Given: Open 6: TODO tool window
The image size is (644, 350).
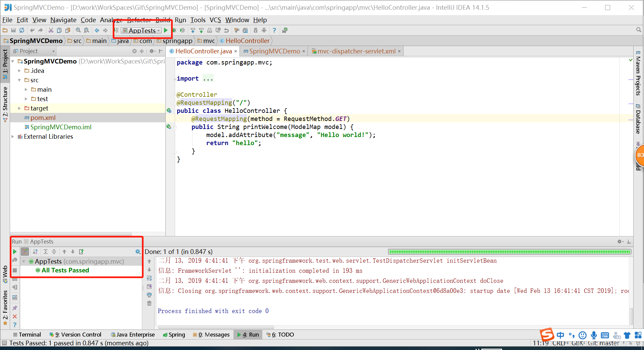Looking at the screenshot, I should pos(280,335).
